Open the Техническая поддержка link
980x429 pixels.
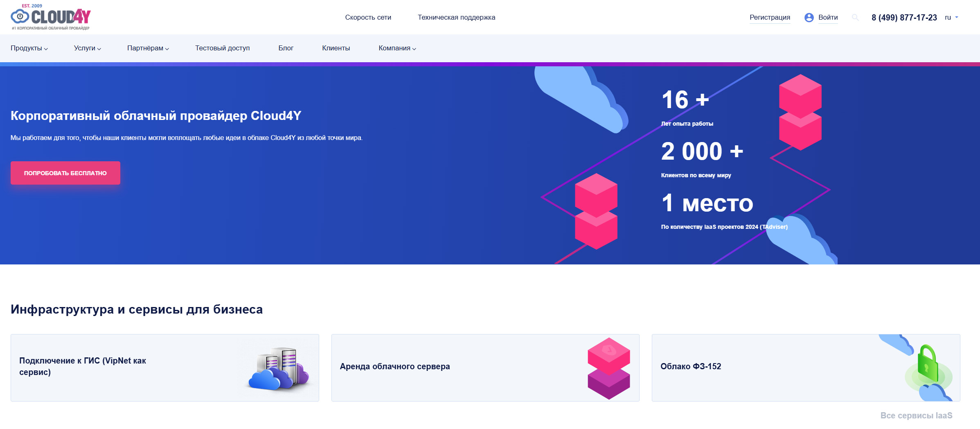[456, 17]
